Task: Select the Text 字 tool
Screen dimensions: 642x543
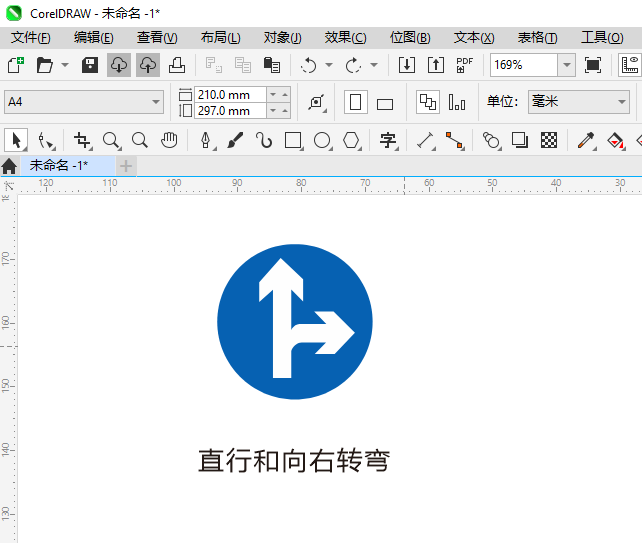Action: pos(388,140)
